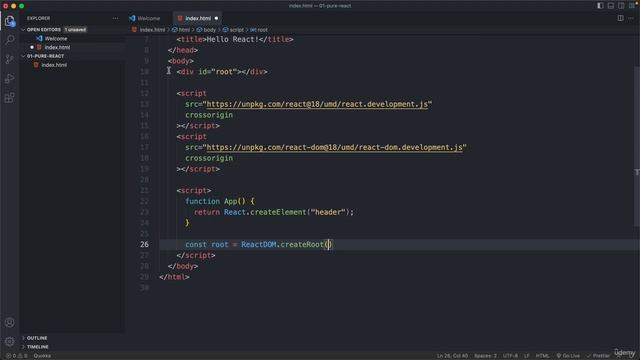Open the Explorer view in activity bar
Image resolution: width=640 pixels, height=360 pixels.
click(x=9, y=21)
